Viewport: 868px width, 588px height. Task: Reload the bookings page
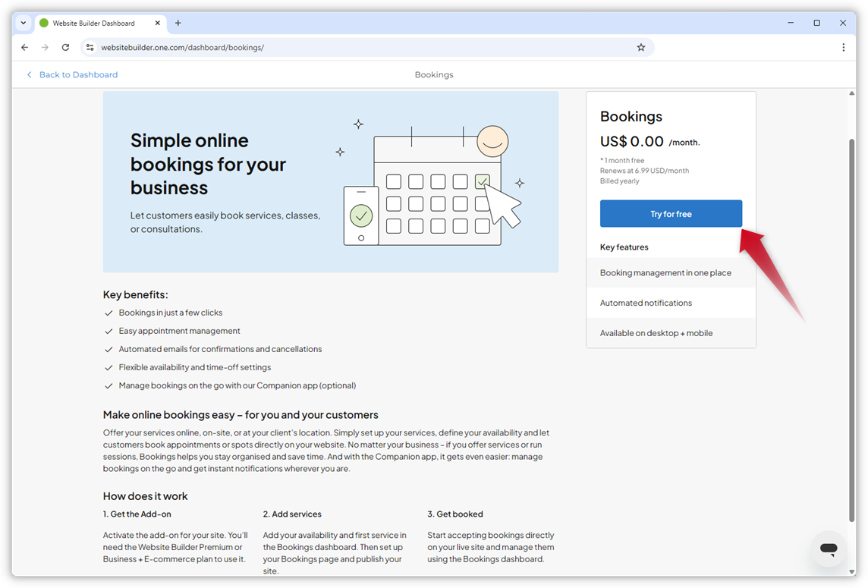coord(65,47)
